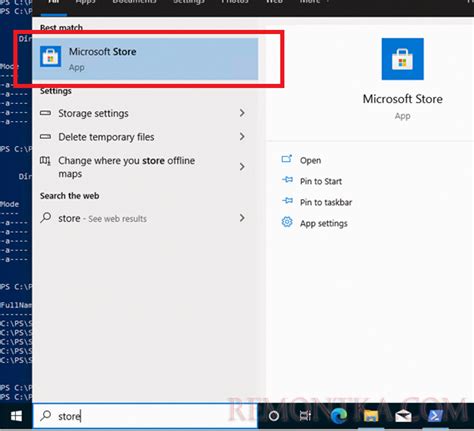Expand Delete temporary files chevron

pos(242,137)
